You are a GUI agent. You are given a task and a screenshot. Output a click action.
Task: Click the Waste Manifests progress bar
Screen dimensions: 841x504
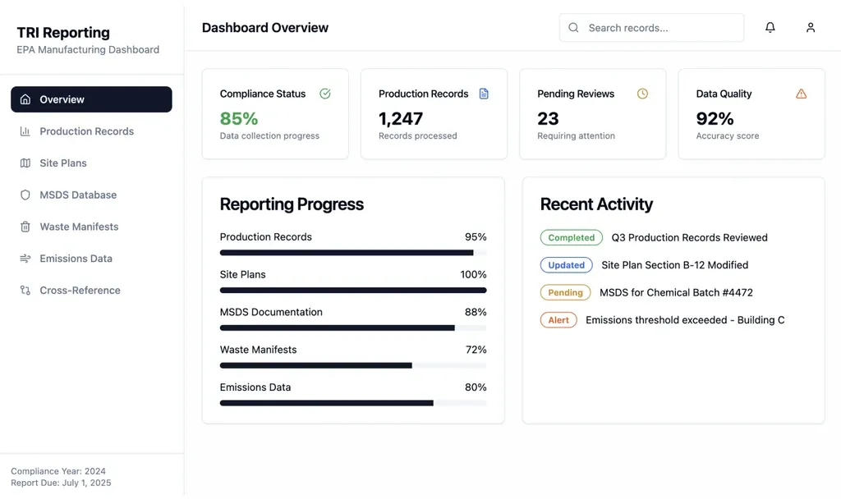pyautogui.click(x=352, y=365)
